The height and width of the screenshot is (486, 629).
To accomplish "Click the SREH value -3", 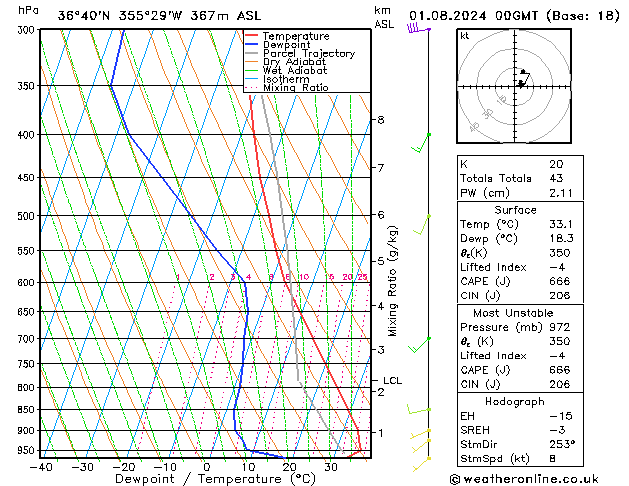I will tap(557, 430).
